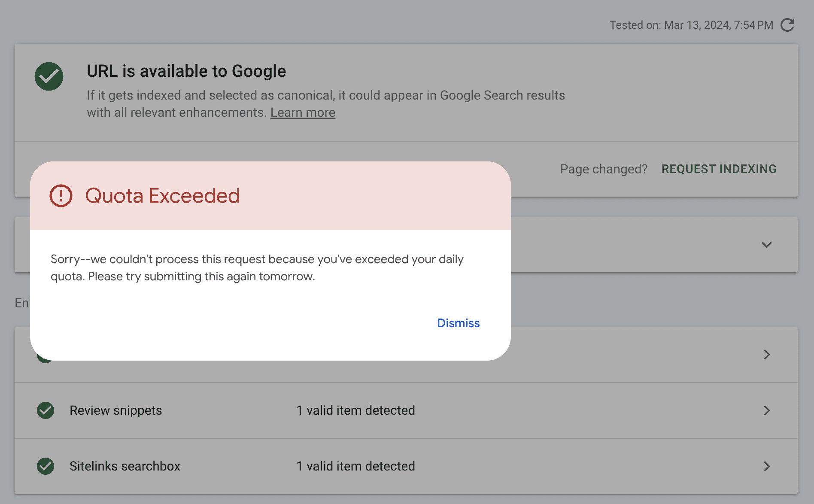Open Sitelinks searchbox details via right chevron
The height and width of the screenshot is (504, 814).
(767, 466)
